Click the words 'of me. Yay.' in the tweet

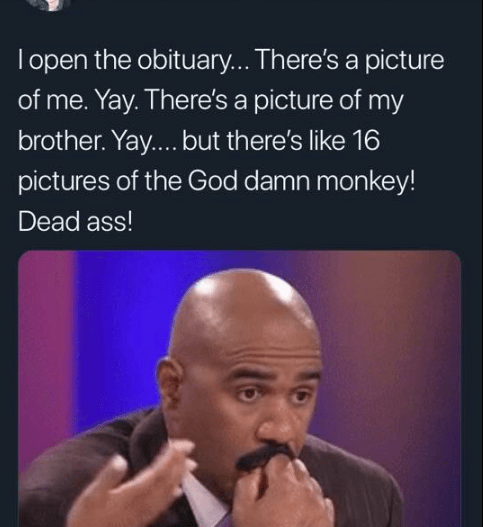coord(78,101)
